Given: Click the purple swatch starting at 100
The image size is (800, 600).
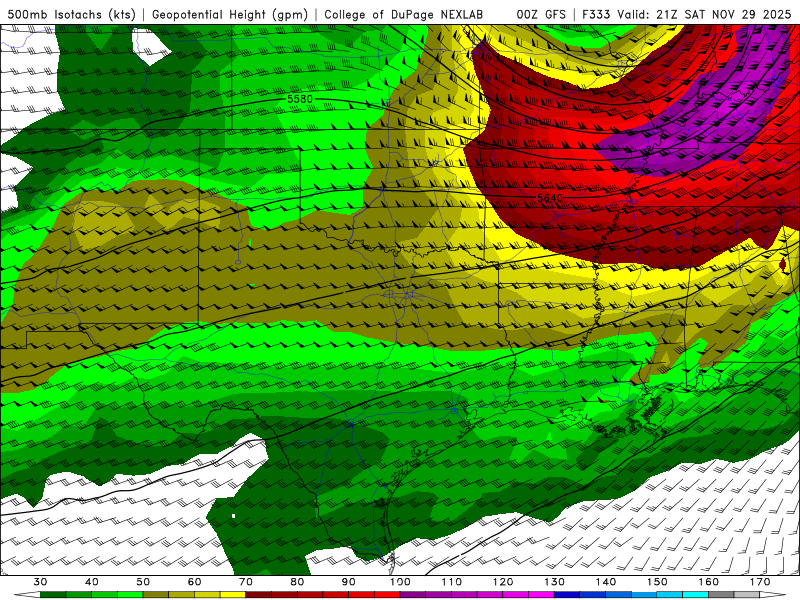Looking at the screenshot, I should pyautogui.click(x=413, y=595).
